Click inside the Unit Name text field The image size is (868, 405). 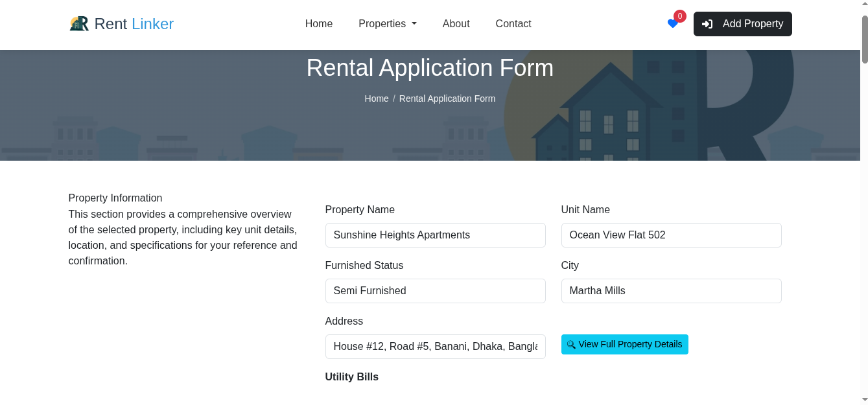[671, 235]
